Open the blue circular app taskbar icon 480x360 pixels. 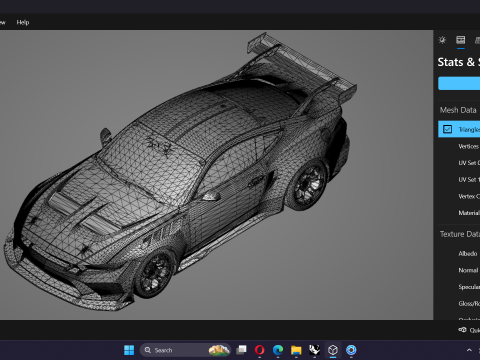coord(351,350)
